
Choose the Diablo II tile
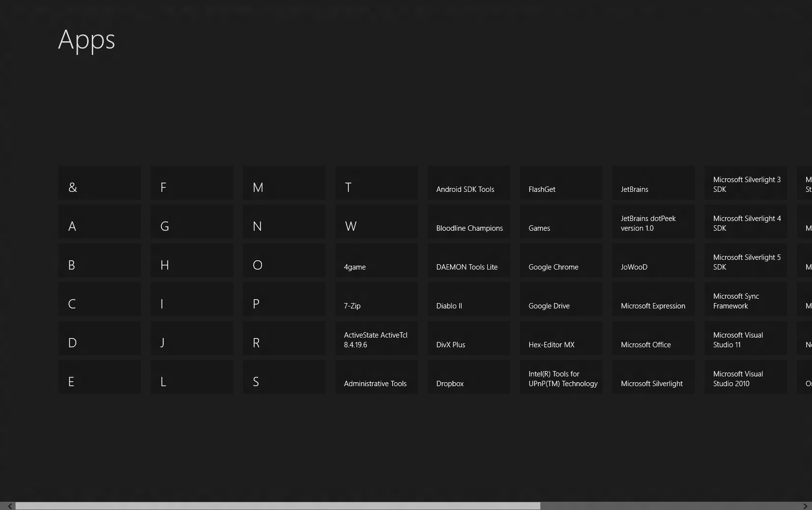click(x=469, y=299)
